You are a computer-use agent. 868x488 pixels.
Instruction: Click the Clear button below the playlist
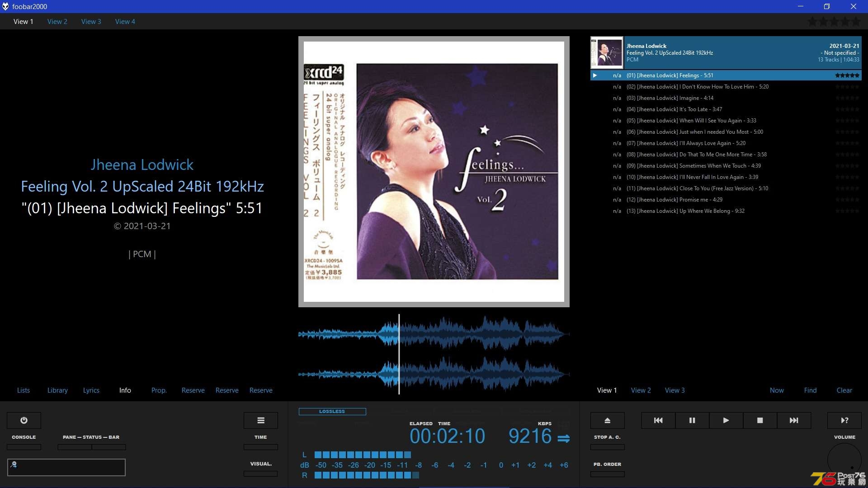tap(844, 390)
